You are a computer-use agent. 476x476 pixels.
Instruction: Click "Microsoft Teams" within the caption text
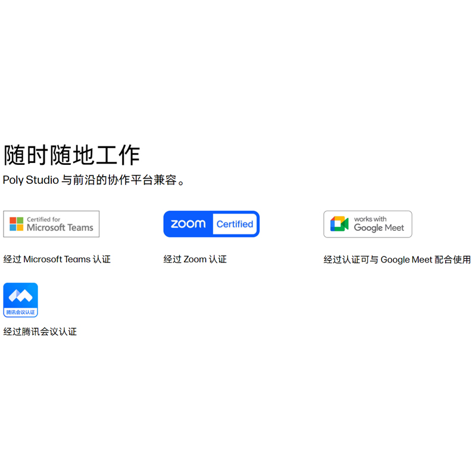point(57,259)
